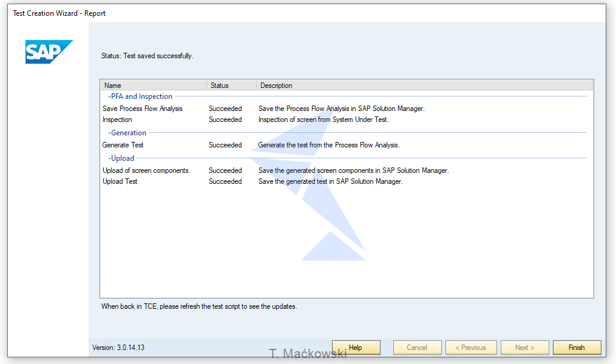
Task: Click the 'When back in TCE' refresh note
Action: coord(199,306)
